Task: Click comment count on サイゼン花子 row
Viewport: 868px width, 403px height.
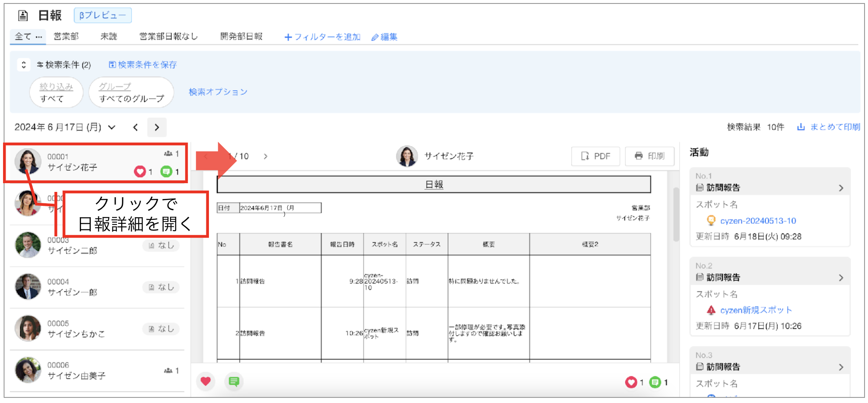Action: pos(170,171)
